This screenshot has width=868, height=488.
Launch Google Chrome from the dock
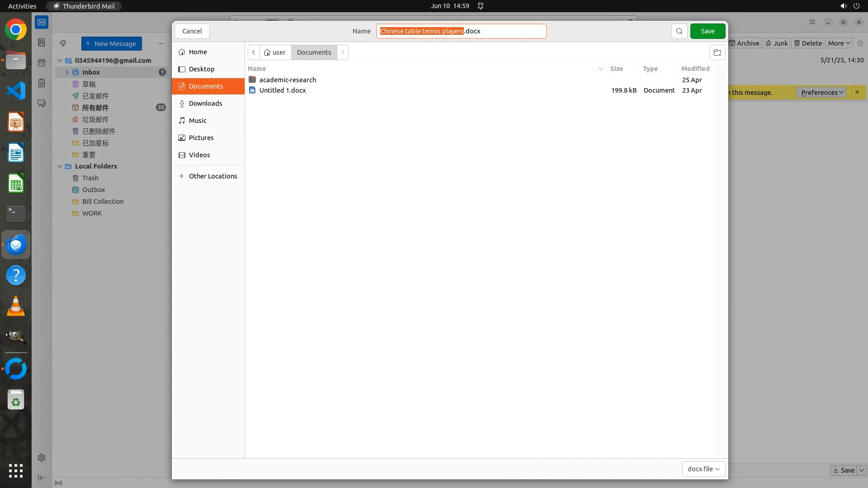[x=16, y=30]
